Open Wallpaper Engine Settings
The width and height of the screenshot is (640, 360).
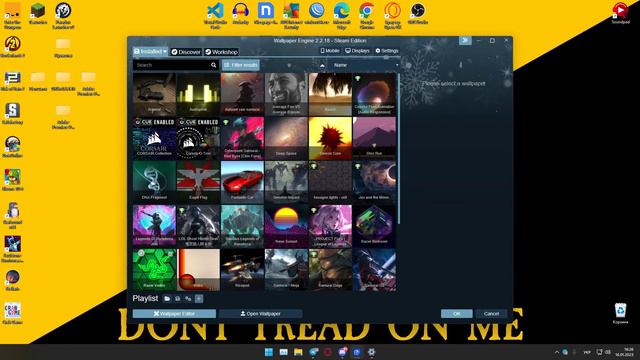387,51
